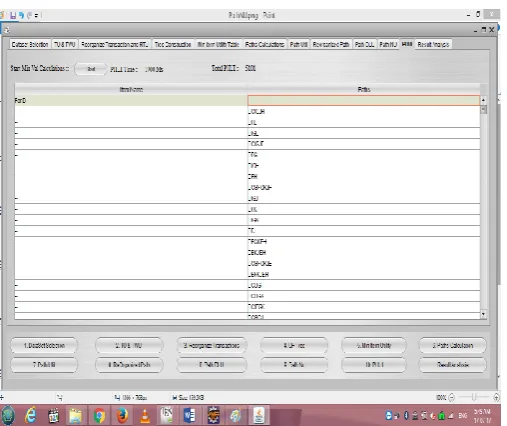Click the 8. ReOrganized Paths button

[129, 365]
